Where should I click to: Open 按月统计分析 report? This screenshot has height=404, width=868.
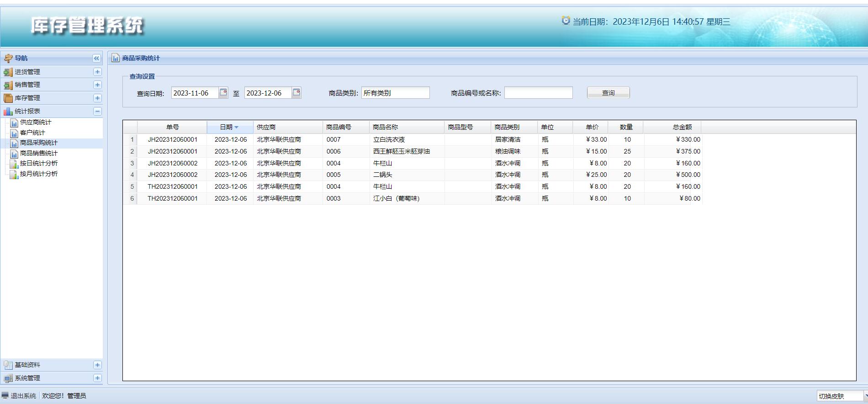pos(39,174)
